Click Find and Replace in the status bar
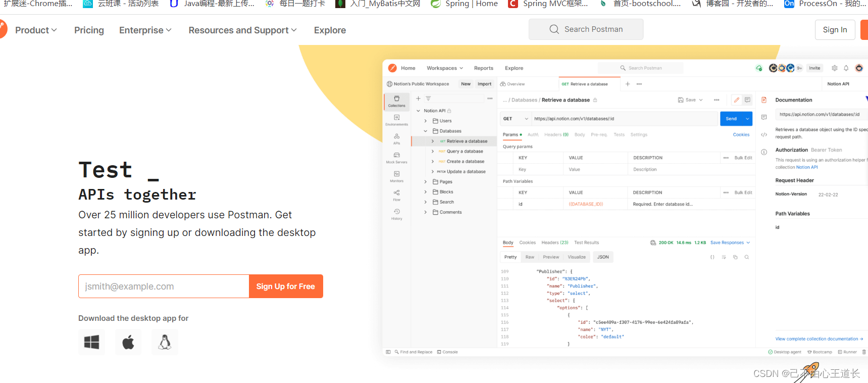868x383 pixels. point(414,352)
